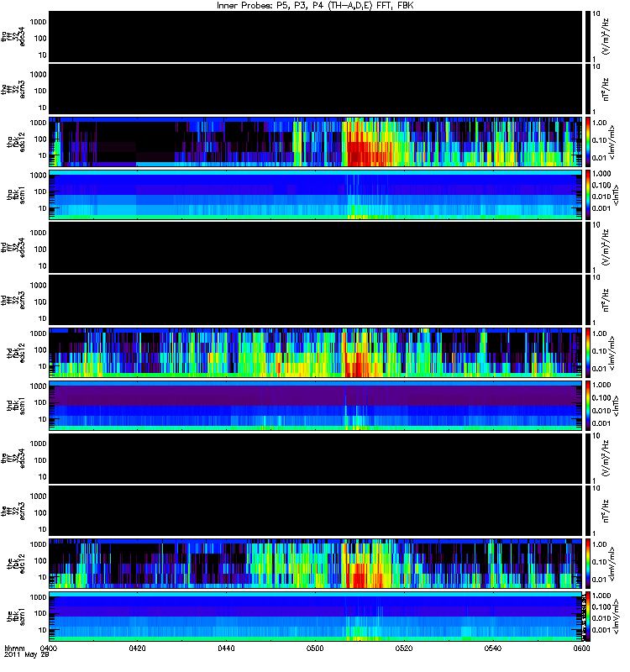This screenshot has height=672, width=630.
Task: Click the '0.001' value on tha fbk scm1 colorbar
Action: 601,208
